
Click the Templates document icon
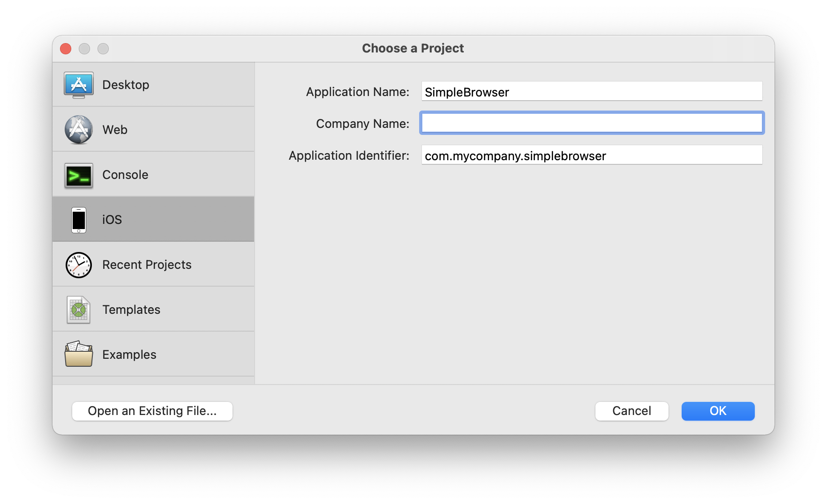click(79, 310)
